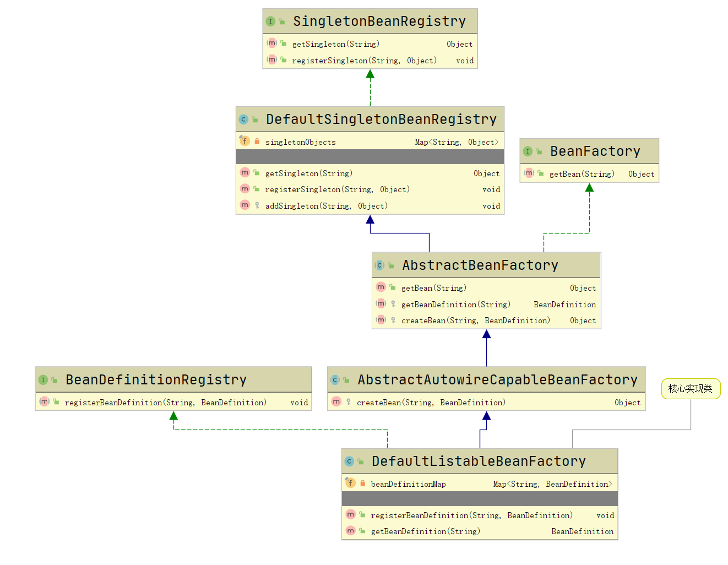Select the beanDefinitionMap field name
Image resolution: width=728 pixels, height=565 pixels.
[x=409, y=484]
